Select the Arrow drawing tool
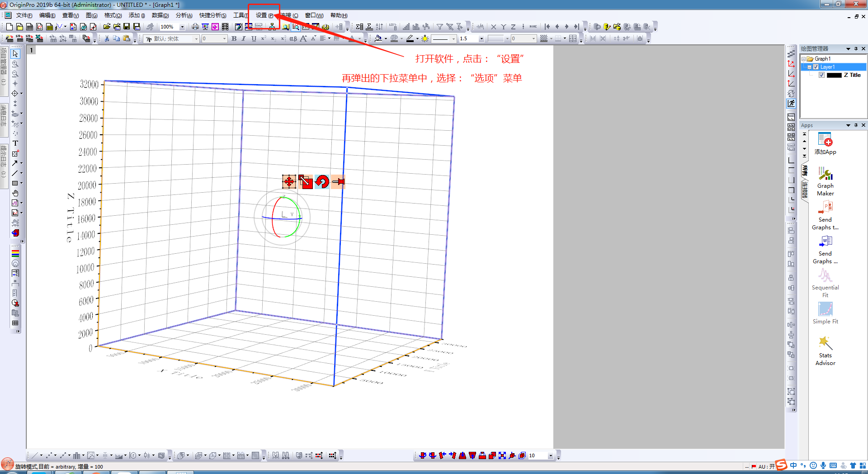868x474 pixels. [x=15, y=163]
